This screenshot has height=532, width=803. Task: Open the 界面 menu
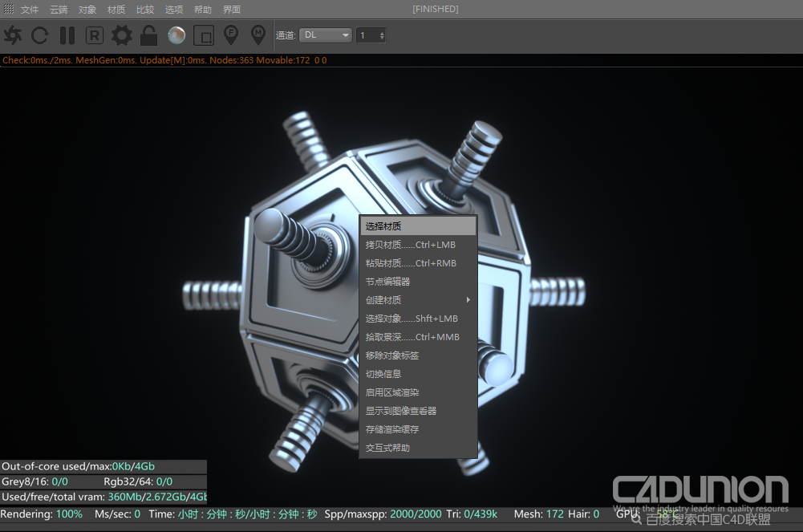pyautogui.click(x=232, y=9)
